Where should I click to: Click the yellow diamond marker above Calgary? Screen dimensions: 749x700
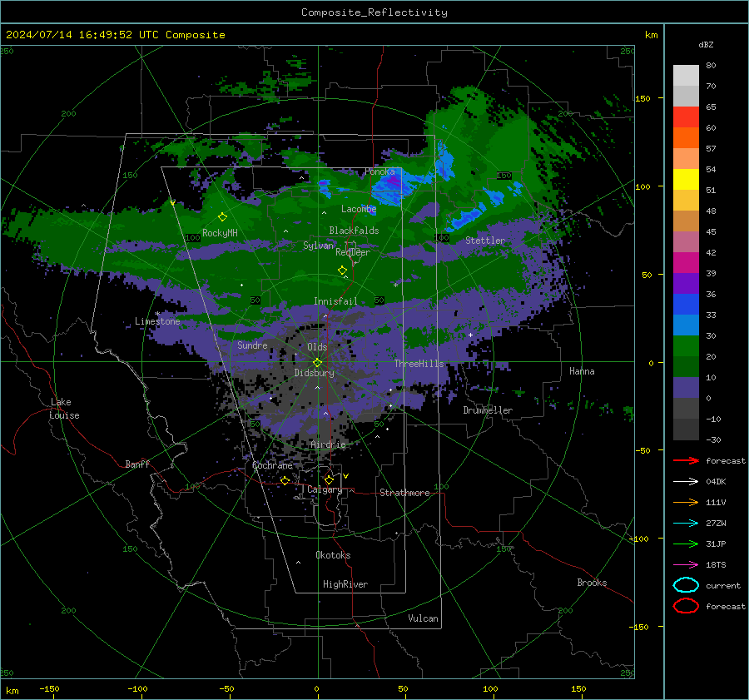pyautogui.click(x=329, y=479)
